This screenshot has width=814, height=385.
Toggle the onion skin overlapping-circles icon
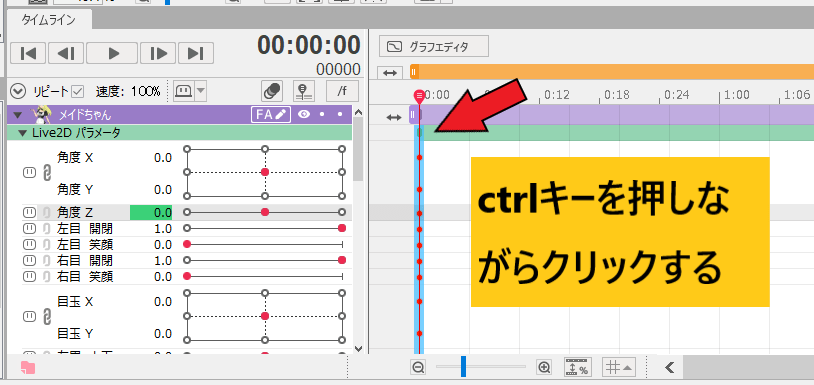tap(272, 91)
